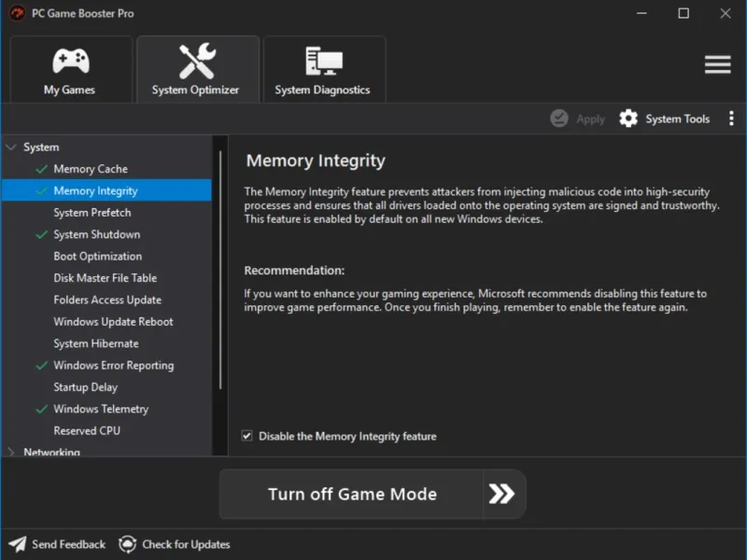Click the double-chevron arrow beside Game Mode
The width and height of the screenshot is (747, 560).
point(503,495)
